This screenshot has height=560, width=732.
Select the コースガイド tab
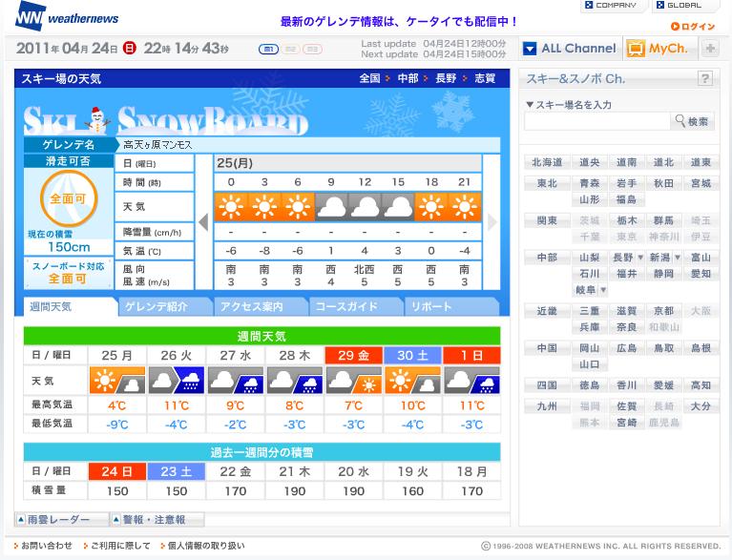pos(355,306)
